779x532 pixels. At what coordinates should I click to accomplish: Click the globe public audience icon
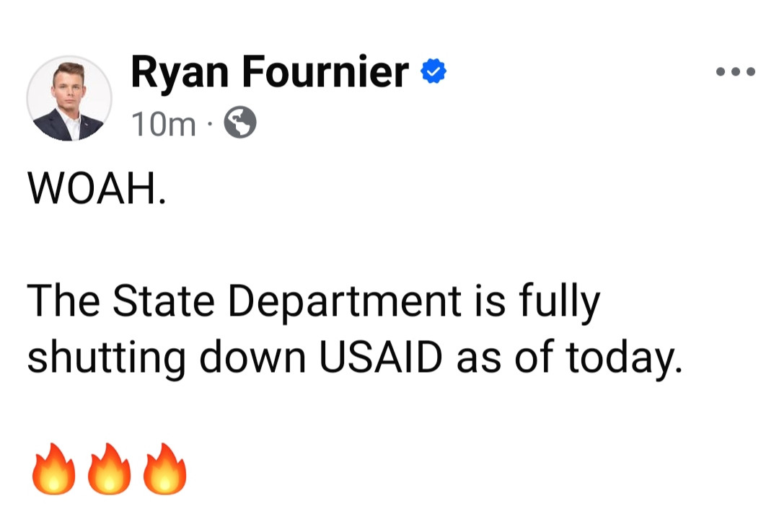(240, 124)
